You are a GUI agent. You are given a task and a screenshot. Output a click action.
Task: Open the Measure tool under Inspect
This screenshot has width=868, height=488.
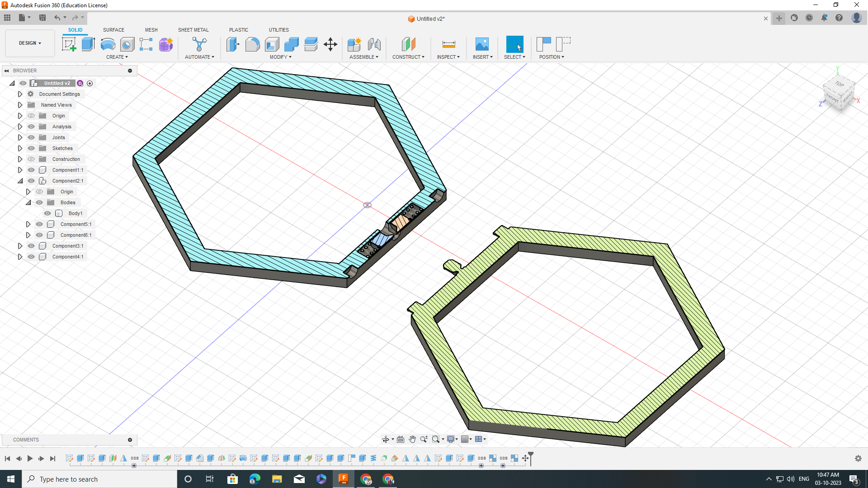[x=448, y=44]
